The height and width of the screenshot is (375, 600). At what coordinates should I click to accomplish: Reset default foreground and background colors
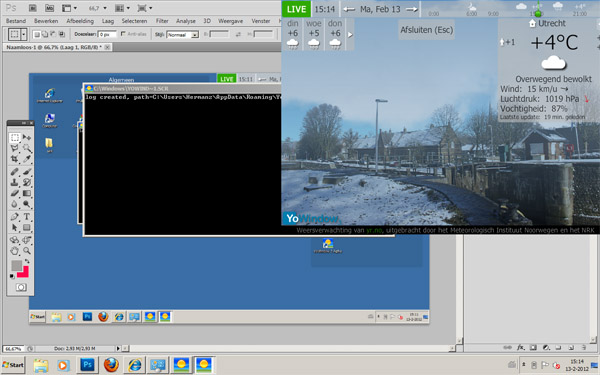coord(12,276)
